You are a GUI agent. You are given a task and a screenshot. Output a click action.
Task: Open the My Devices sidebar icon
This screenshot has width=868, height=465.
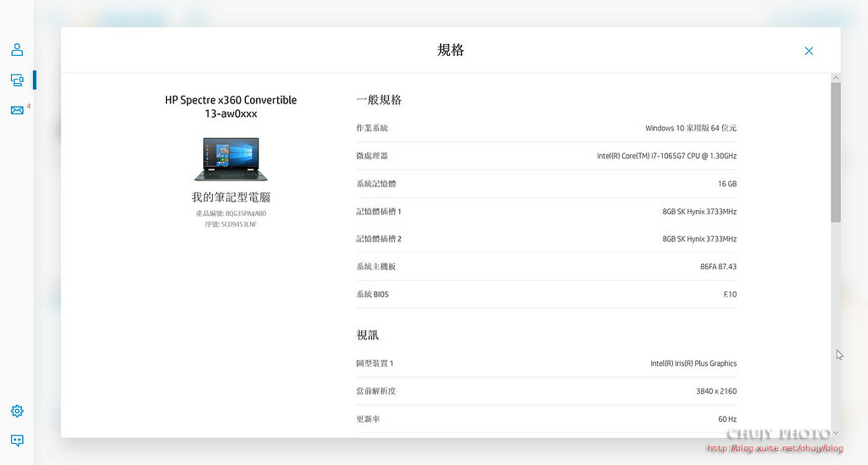pyautogui.click(x=17, y=80)
